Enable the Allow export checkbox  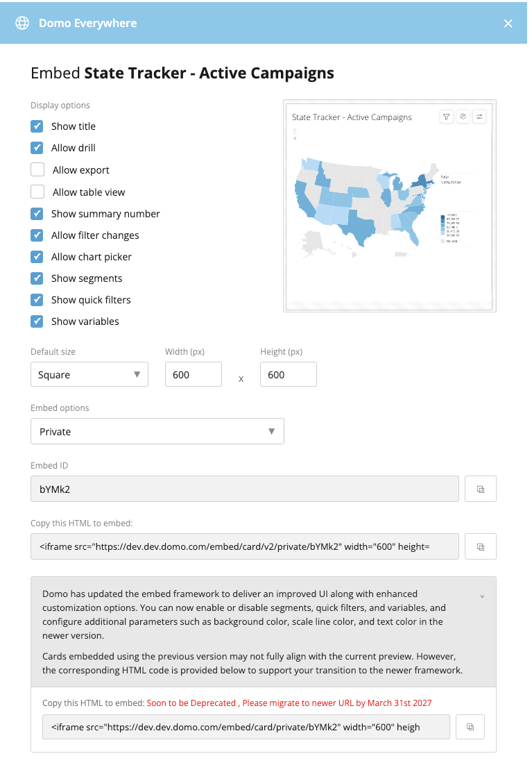(37, 169)
